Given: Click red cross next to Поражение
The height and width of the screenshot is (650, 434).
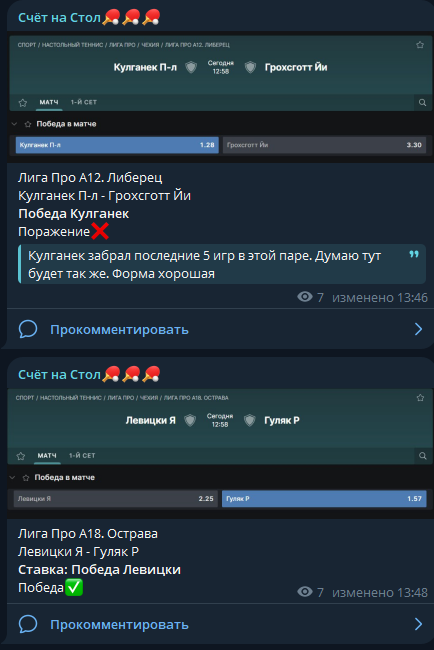Looking at the screenshot, I should tap(100, 231).
